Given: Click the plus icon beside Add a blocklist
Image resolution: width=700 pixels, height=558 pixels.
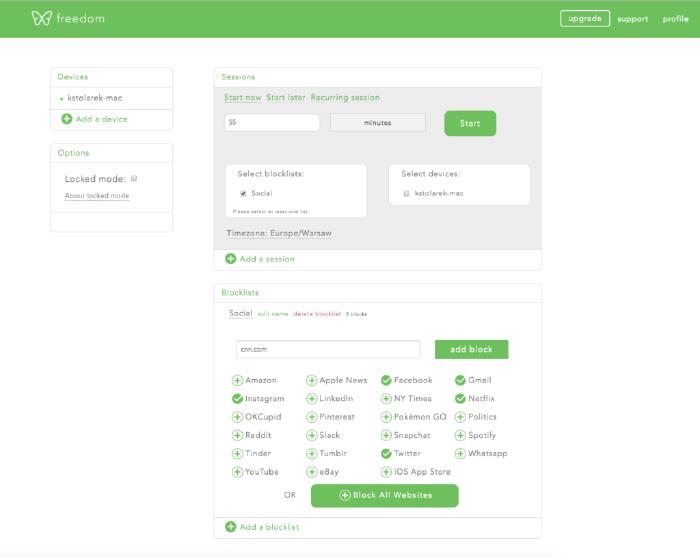Looking at the screenshot, I should pyautogui.click(x=230, y=527).
